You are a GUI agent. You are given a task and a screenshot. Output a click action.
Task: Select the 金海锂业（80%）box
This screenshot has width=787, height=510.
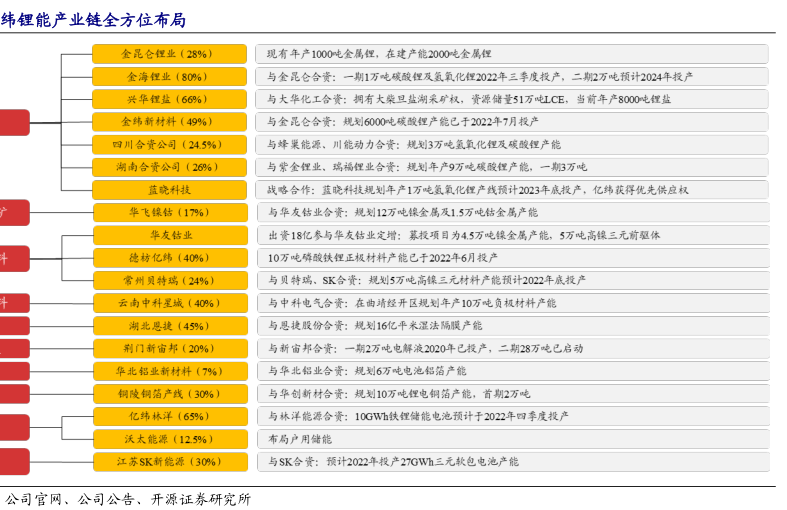pos(169,76)
